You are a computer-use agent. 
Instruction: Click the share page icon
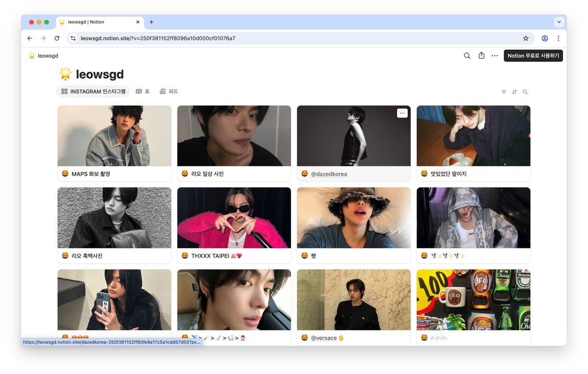[x=481, y=55]
